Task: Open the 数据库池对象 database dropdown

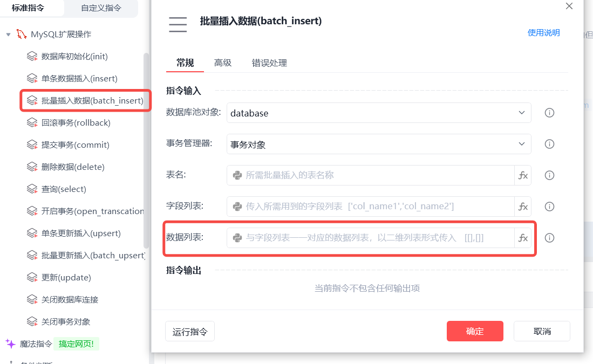Action: tap(379, 113)
